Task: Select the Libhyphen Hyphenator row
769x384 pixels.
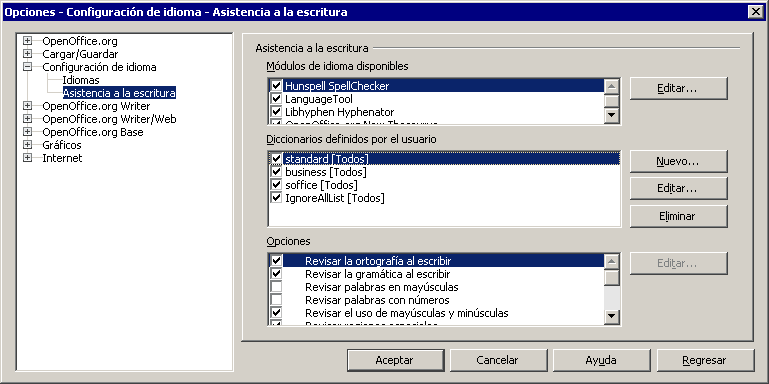Action: (436, 112)
